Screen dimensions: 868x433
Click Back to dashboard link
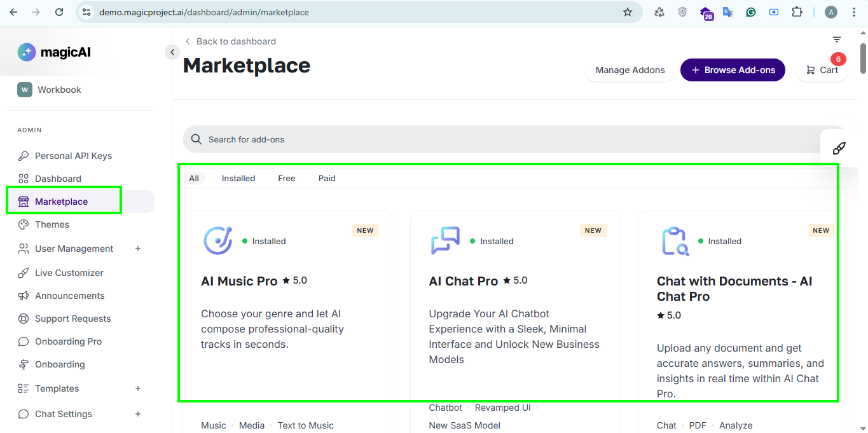coord(230,41)
